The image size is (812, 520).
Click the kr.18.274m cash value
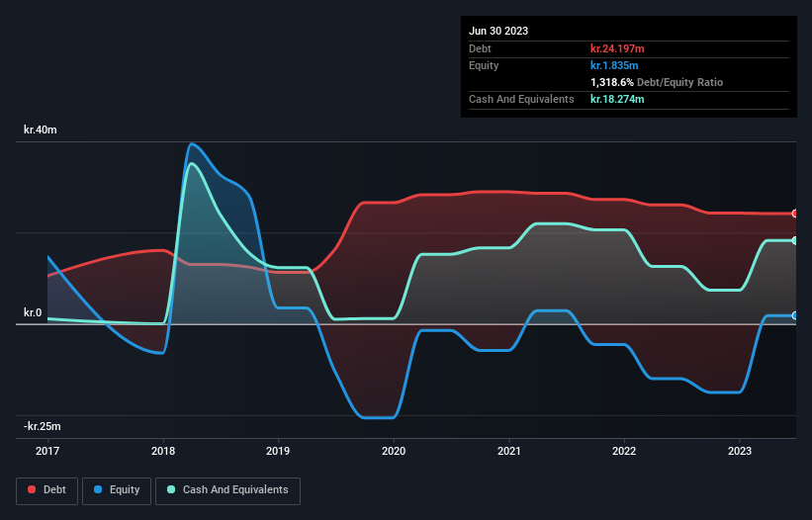617,99
